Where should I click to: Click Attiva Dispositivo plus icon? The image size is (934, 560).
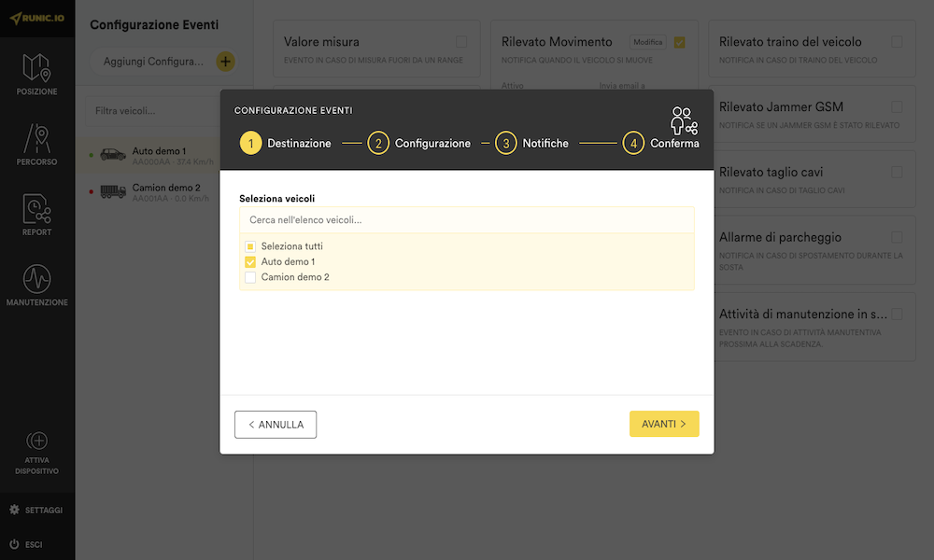point(37,441)
